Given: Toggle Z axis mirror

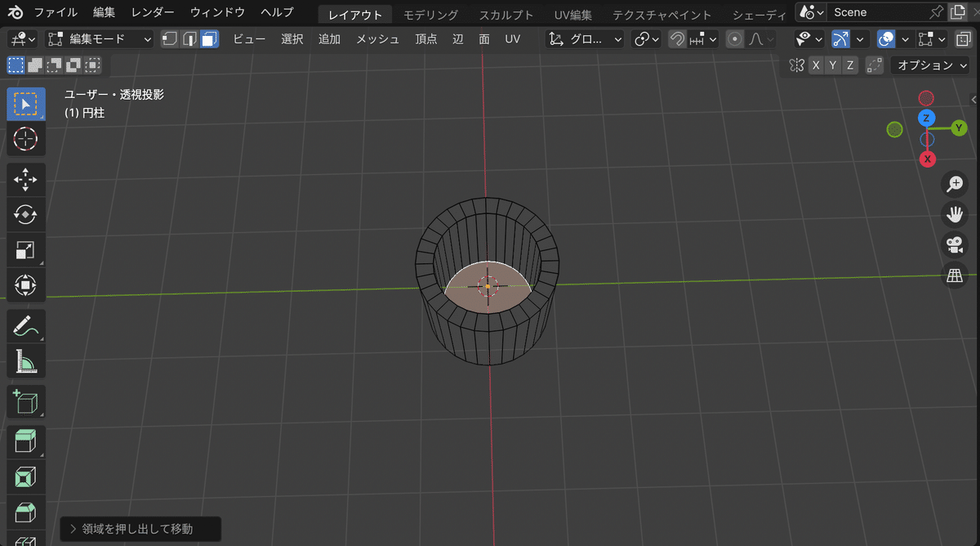Looking at the screenshot, I should (850, 65).
